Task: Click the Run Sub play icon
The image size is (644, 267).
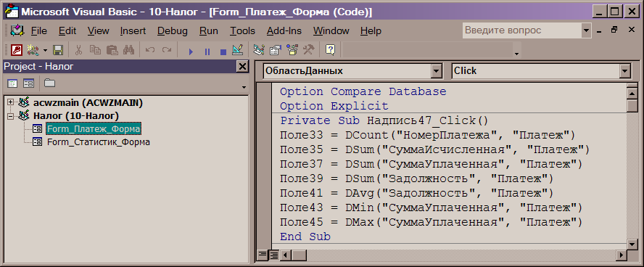Action: point(191,52)
